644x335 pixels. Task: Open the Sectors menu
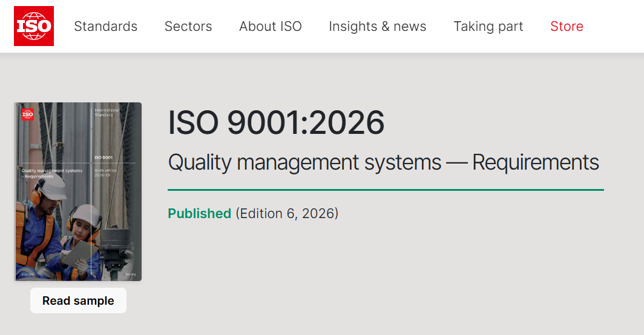pos(188,26)
